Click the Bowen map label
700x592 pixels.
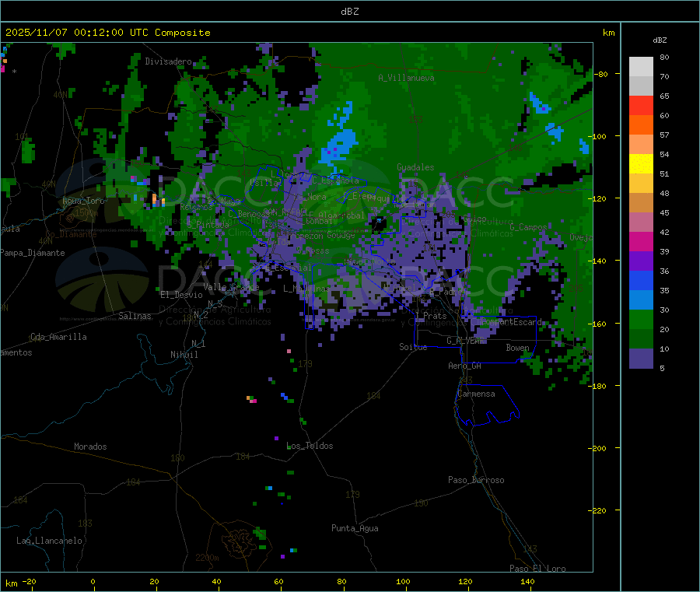click(517, 348)
